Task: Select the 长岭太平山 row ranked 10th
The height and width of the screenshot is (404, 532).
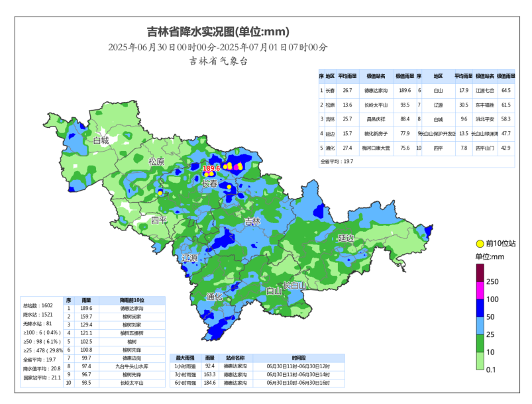Action: 132,383
